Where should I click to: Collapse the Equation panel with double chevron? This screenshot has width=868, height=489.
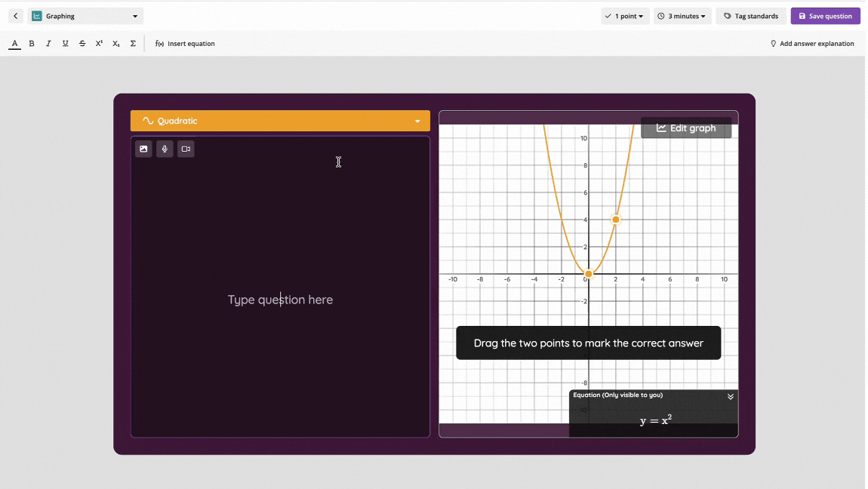[x=730, y=397]
